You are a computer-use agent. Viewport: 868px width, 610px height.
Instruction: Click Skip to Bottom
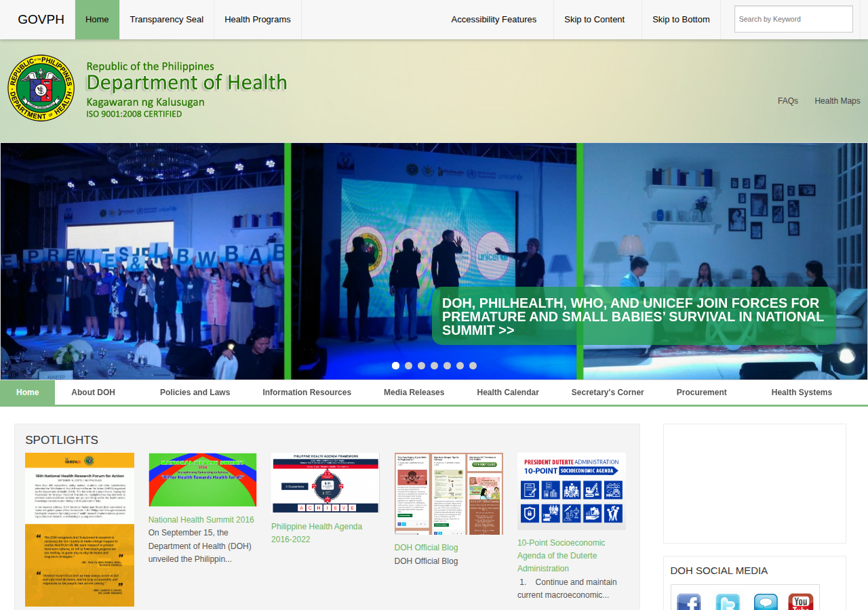point(682,20)
